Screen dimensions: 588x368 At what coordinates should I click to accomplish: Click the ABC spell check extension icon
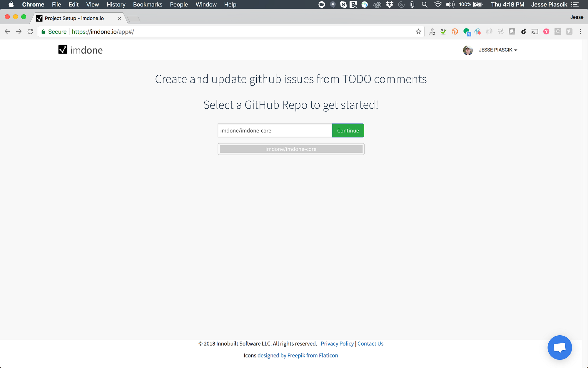point(443,32)
